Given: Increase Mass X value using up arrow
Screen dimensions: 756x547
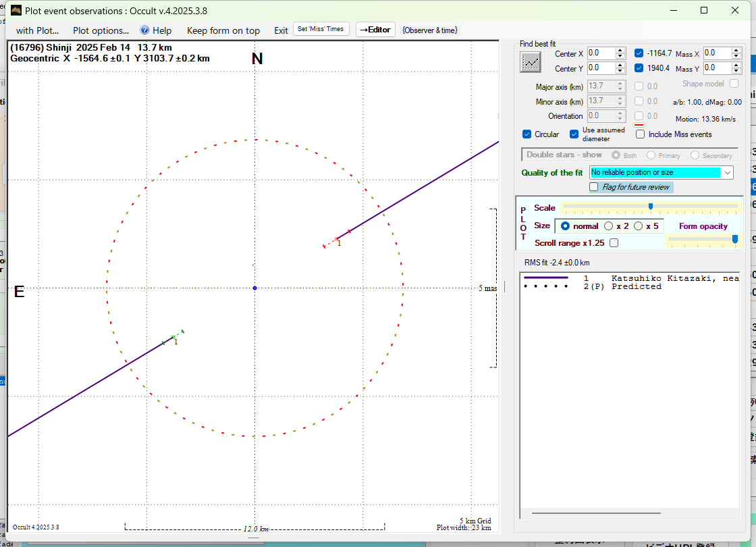Looking at the screenshot, I should 736,50.
